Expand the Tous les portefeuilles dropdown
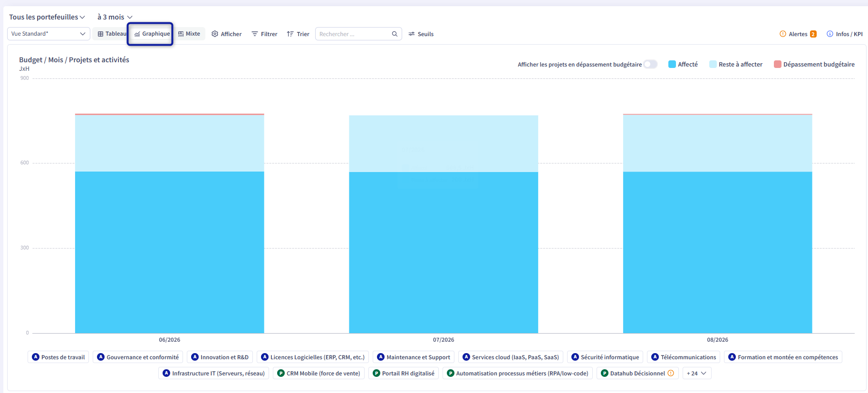The height and width of the screenshot is (393, 868). click(47, 17)
